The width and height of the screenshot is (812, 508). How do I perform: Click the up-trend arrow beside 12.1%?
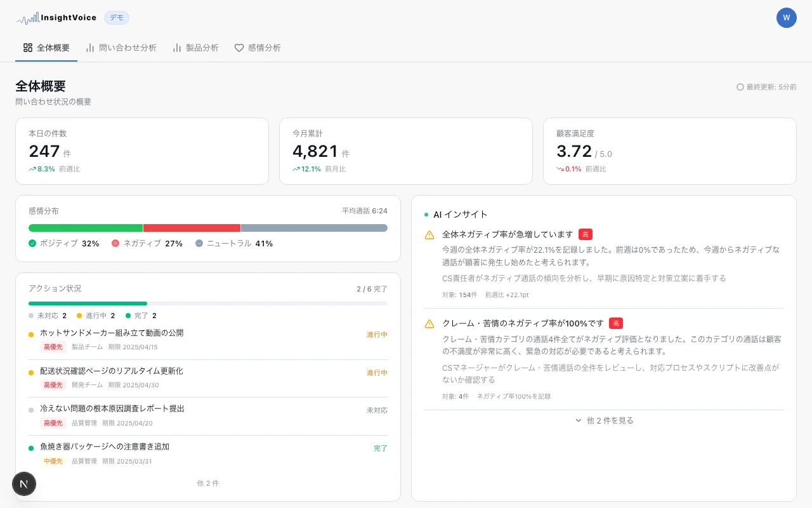pos(296,169)
